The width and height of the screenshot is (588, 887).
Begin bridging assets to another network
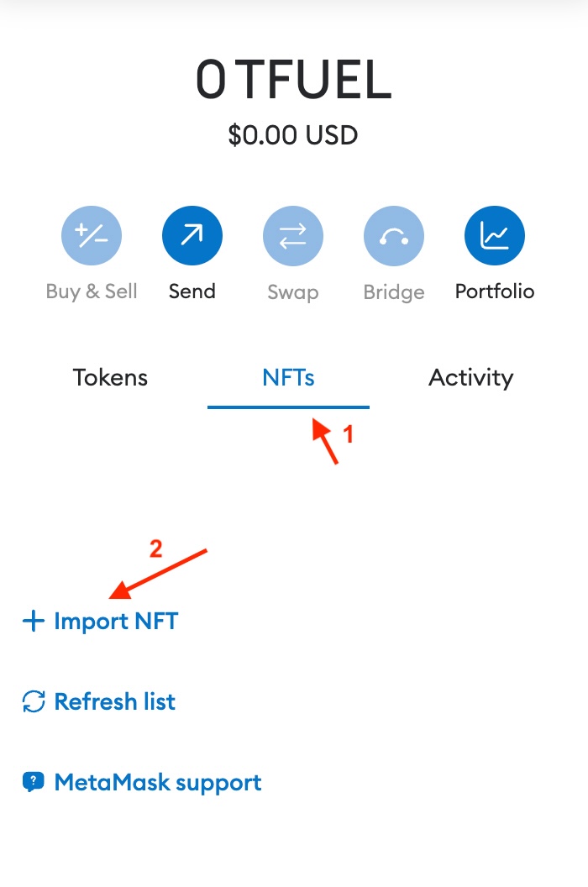(393, 235)
